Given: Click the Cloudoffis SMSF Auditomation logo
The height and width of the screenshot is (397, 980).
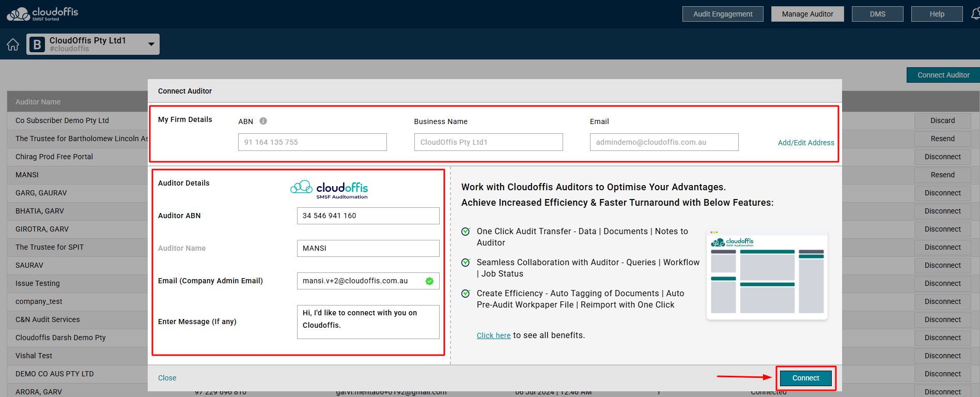Looking at the screenshot, I should [330, 189].
